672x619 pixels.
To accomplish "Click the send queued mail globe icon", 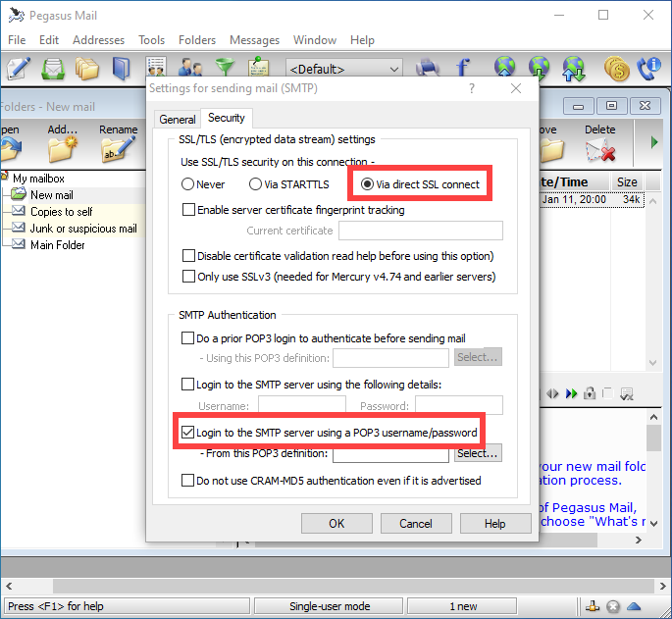I will point(504,68).
